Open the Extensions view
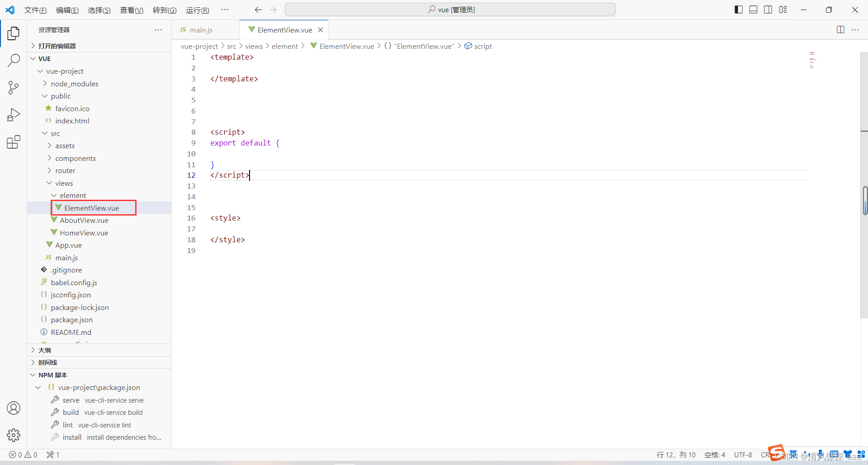Image resolution: width=868 pixels, height=465 pixels. [x=14, y=142]
